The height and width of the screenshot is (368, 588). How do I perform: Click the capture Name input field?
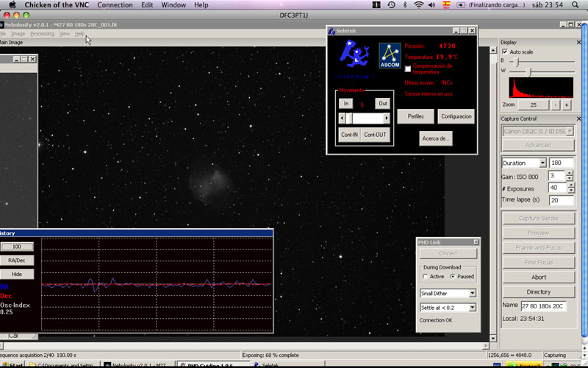[x=543, y=305]
